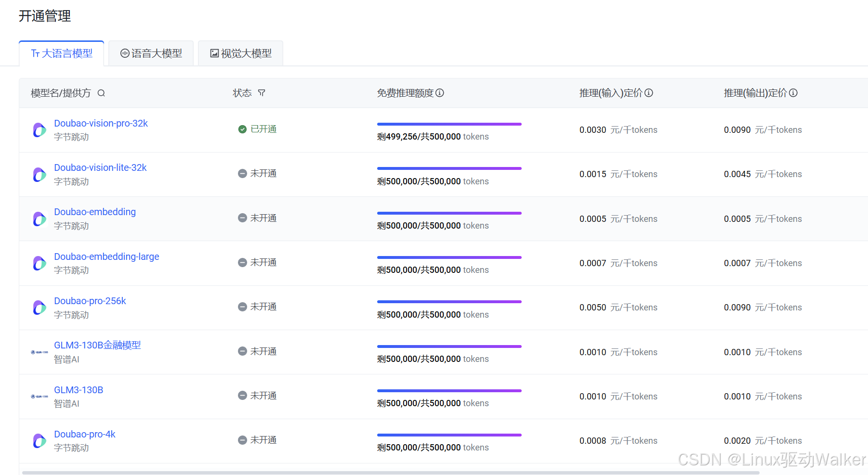Click output price 0.0045 元/千tokens
This screenshot has height=475, width=868.
click(x=763, y=174)
